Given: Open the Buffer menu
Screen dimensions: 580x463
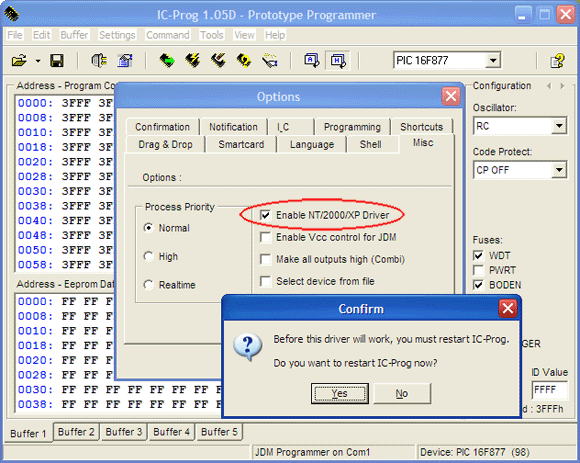Looking at the screenshot, I should point(74,35).
